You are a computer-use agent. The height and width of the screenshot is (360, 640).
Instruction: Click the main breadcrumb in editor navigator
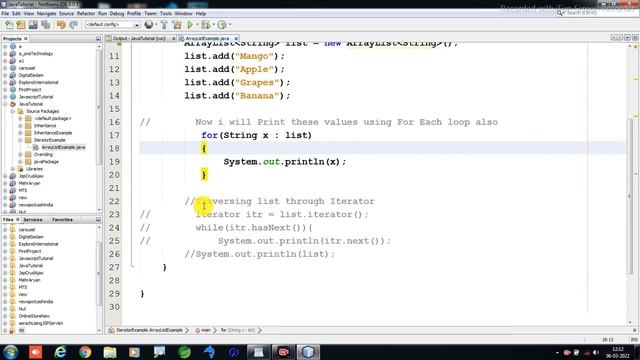click(x=206, y=330)
